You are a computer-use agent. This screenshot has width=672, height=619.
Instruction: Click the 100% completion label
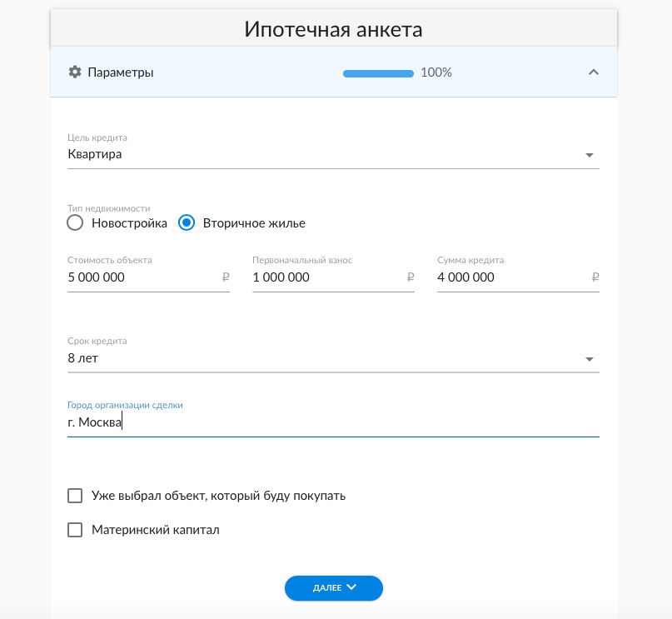436,72
